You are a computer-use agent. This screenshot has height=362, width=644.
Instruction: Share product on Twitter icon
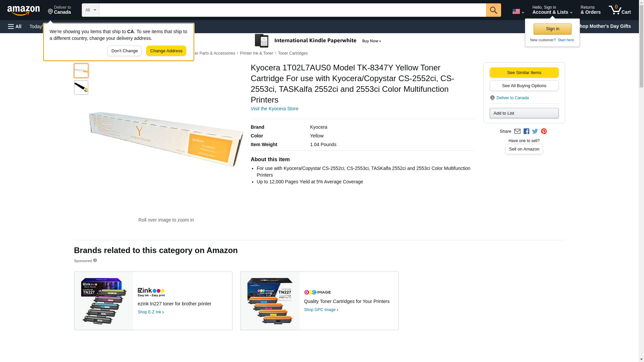point(535,131)
